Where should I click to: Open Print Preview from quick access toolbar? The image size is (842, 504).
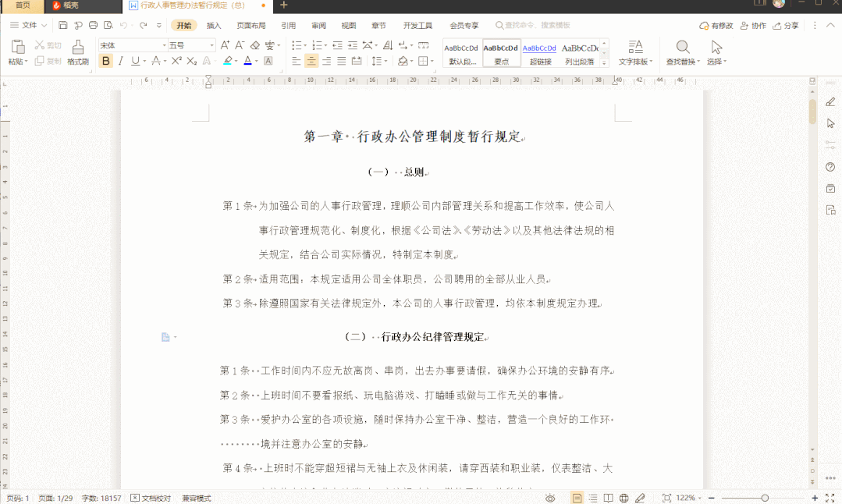click(108, 25)
